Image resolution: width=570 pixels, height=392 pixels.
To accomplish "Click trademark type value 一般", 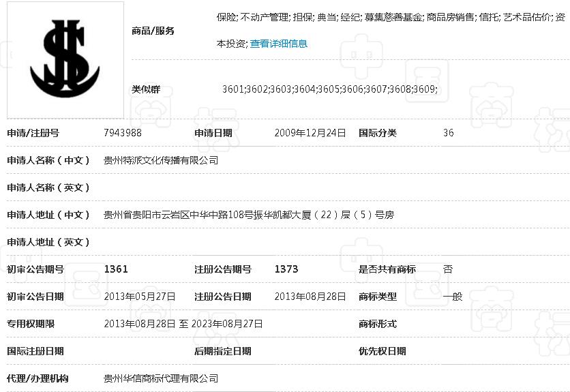I will pos(453,297).
